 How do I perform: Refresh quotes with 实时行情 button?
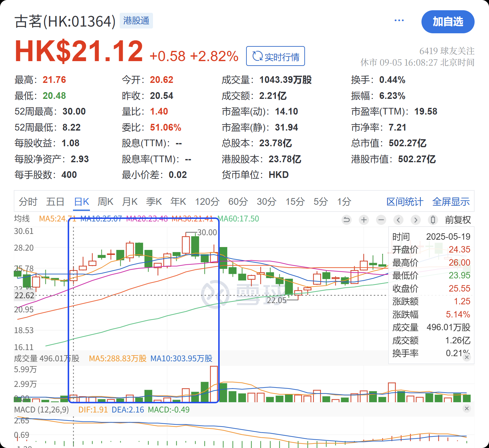point(276,56)
